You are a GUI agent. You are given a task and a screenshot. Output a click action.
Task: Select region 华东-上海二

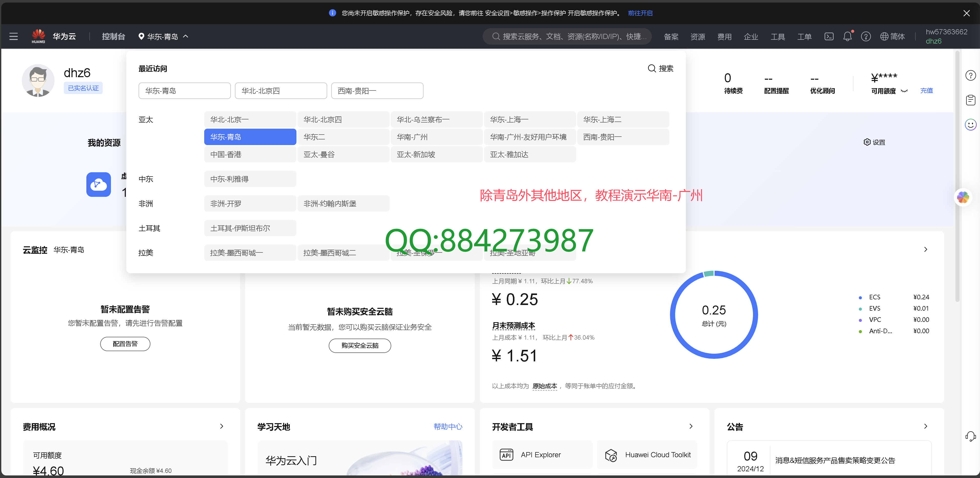pyautogui.click(x=623, y=119)
